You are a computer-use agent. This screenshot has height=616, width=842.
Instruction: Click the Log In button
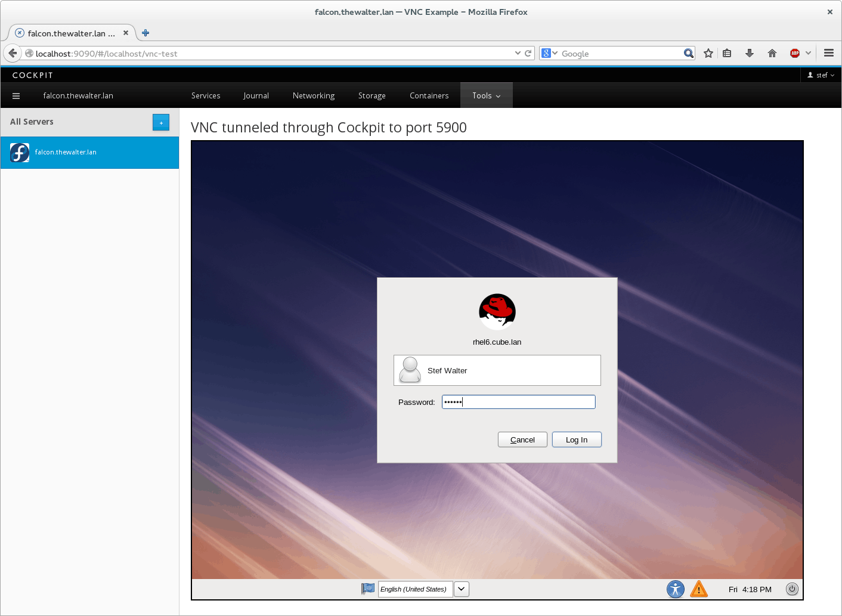pyautogui.click(x=576, y=439)
